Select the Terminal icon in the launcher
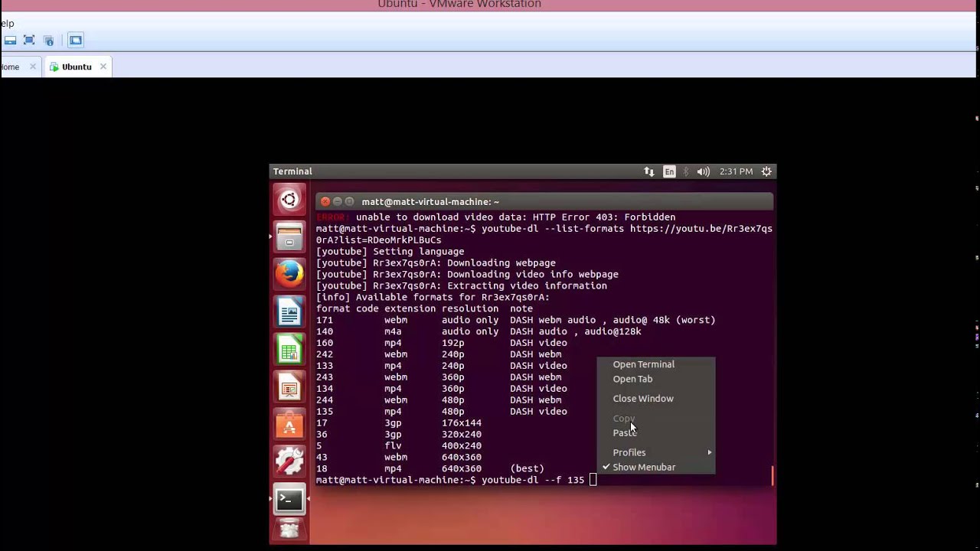This screenshot has height=551, width=980. coord(289,500)
